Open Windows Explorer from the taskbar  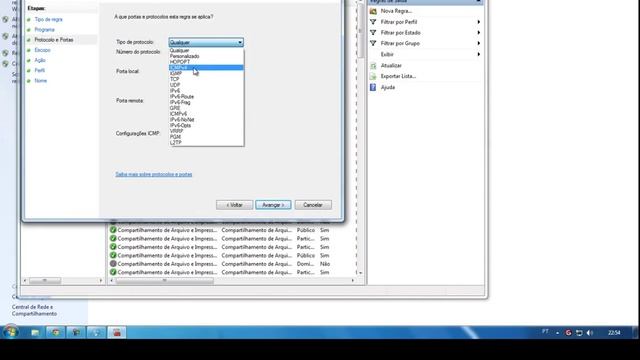(35, 333)
